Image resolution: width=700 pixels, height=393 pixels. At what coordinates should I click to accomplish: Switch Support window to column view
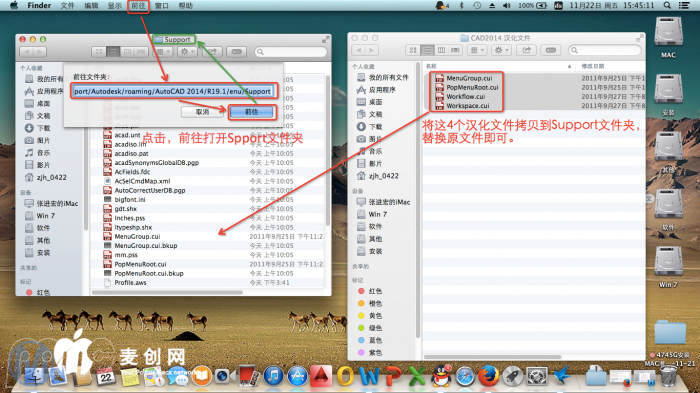[127, 52]
